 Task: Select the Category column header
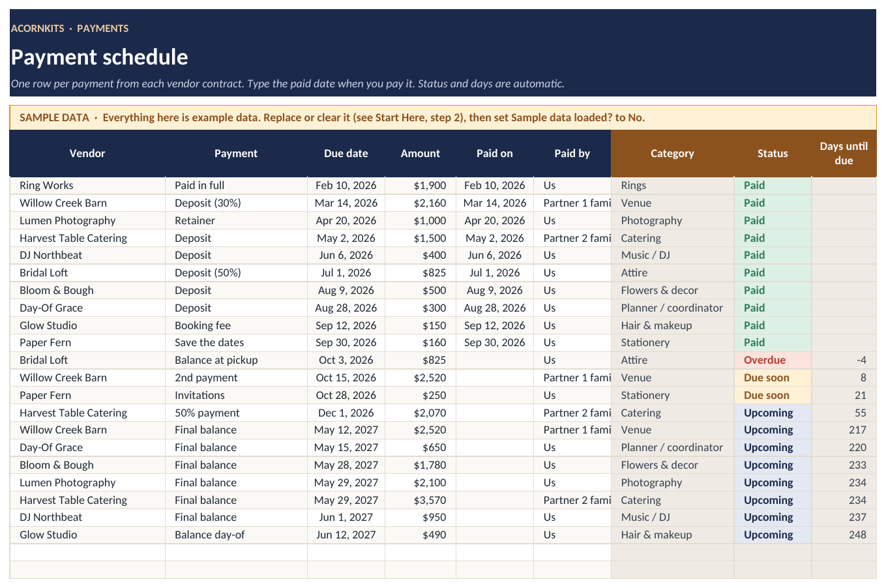point(672,153)
